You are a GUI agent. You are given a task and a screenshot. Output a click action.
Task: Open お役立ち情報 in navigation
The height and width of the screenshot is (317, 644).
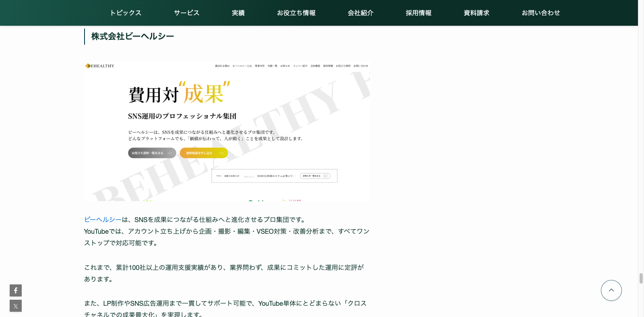click(296, 13)
